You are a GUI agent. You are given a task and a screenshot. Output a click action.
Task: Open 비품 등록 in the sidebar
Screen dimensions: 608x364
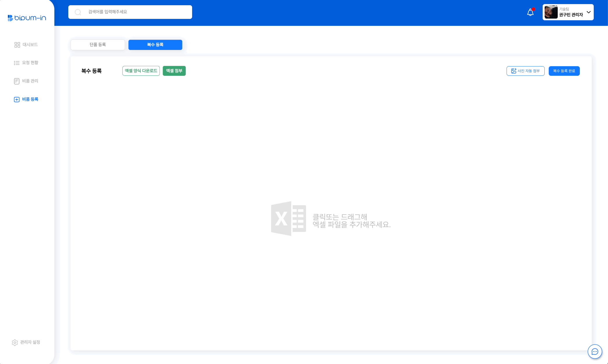pos(26,99)
